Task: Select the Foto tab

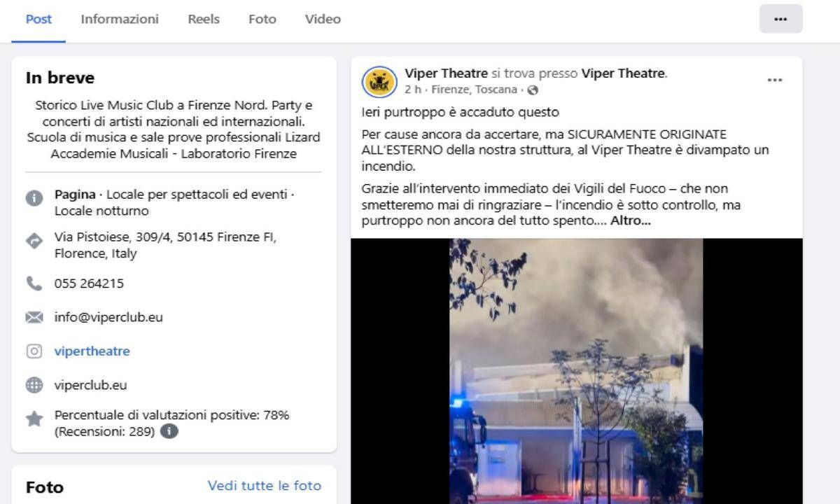Action: tap(262, 20)
